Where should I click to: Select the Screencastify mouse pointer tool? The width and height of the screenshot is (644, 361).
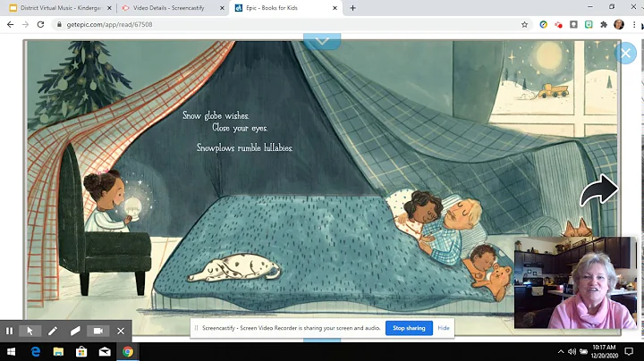30,331
